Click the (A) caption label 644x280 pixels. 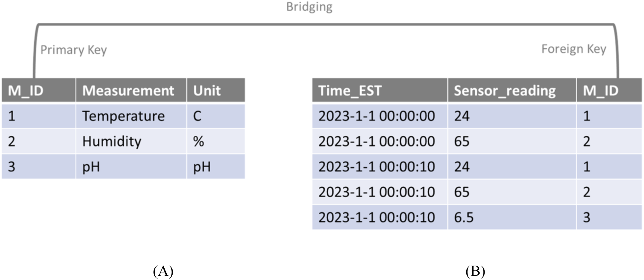pyautogui.click(x=163, y=271)
